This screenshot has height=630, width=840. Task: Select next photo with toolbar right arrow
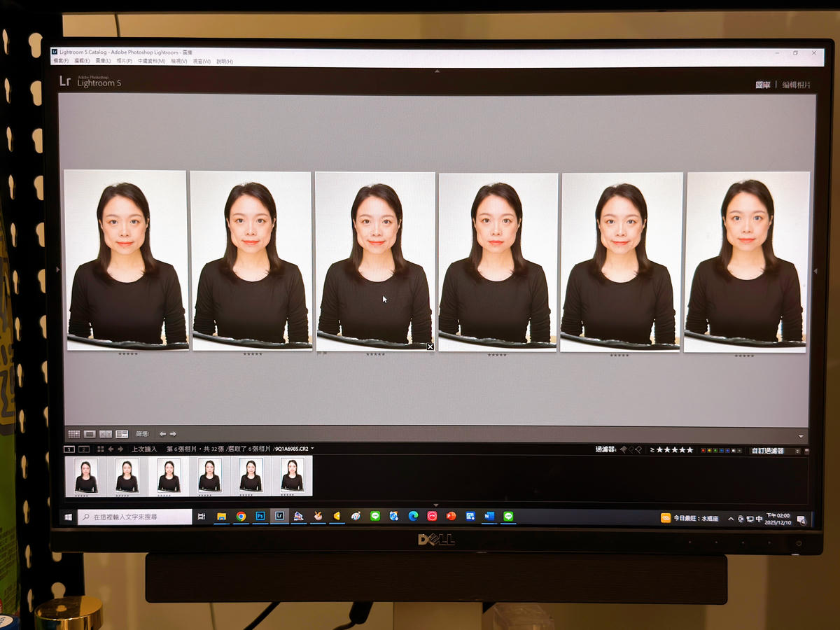click(x=173, y=434)
